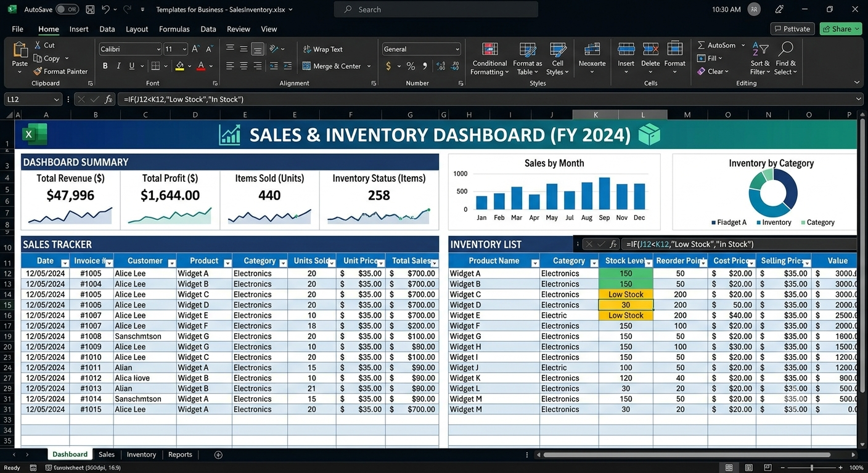Screen dimensions: 868x473
Task: Open the General number format dropdown
Action: click(x=421, y=49)
